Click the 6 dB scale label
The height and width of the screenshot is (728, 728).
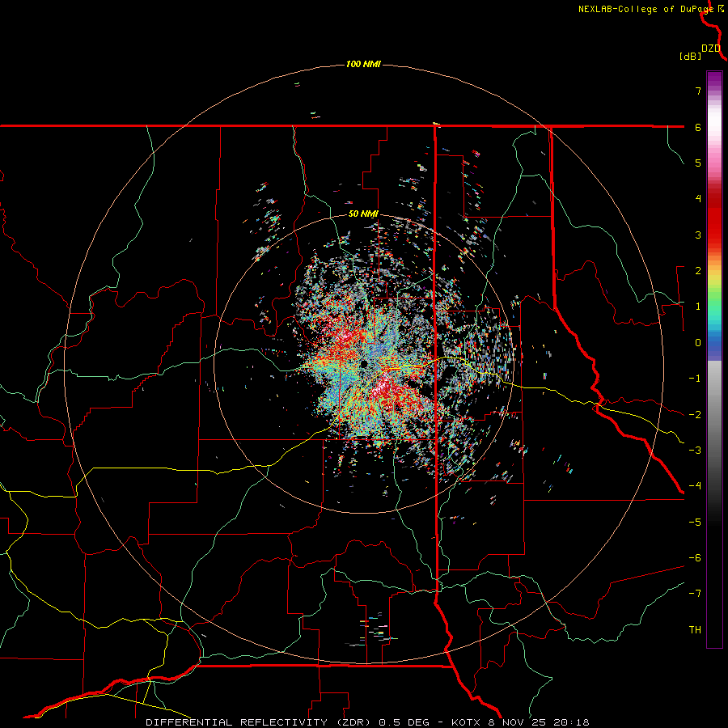tap(698, 127)
